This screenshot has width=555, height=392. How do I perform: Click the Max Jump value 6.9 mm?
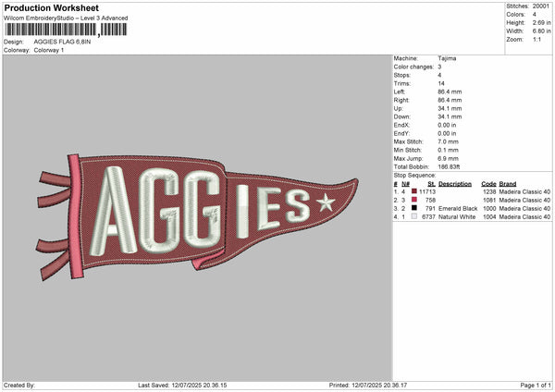(448, 158)
